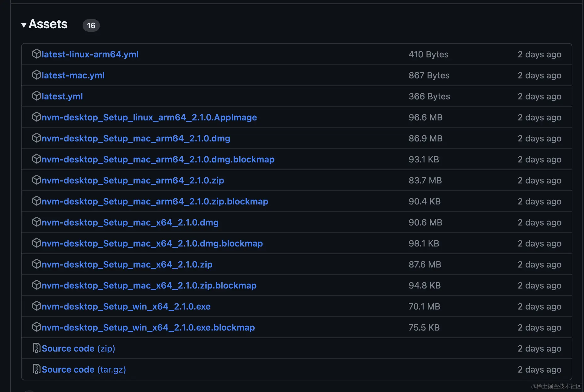This screenshot has height=392, width=584.
Task: Download latest-linux-arm64.yml
Action: click(90, 54)
